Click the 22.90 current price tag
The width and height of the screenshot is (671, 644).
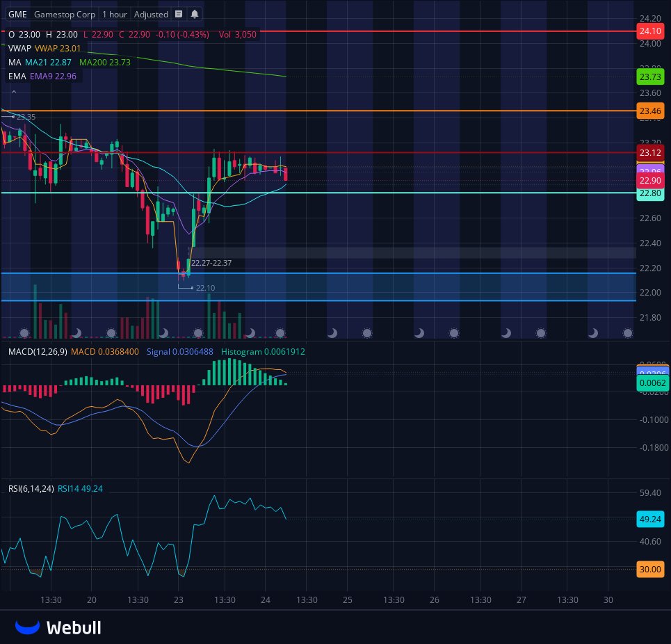click(650, 181)
